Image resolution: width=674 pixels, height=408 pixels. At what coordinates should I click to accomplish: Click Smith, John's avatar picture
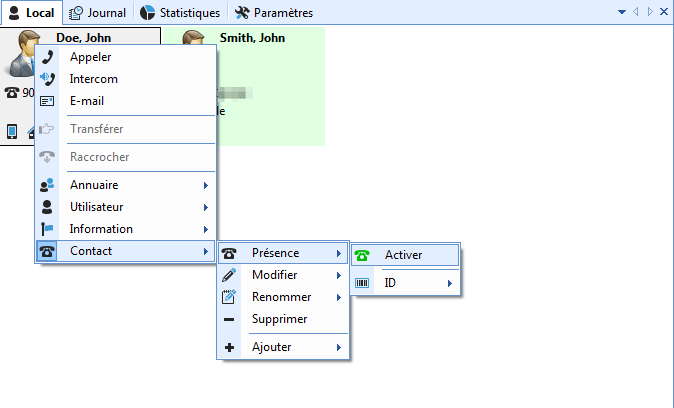click(x=195, y=52)
